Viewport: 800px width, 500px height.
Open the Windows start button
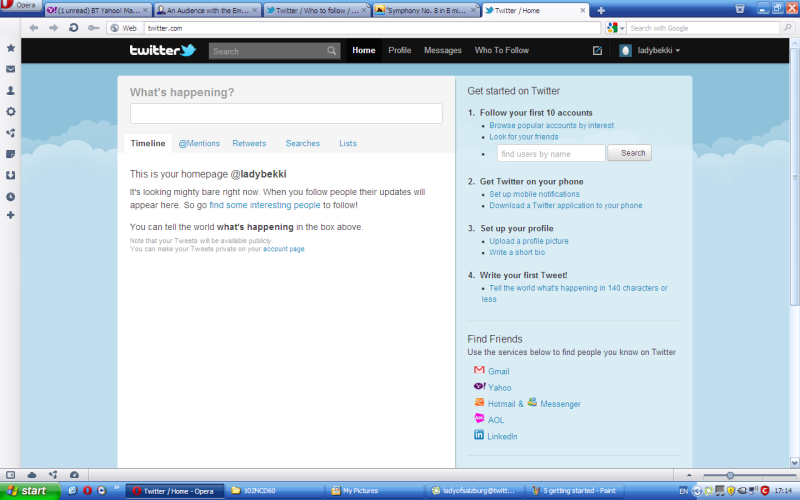[x=30, y=491]
